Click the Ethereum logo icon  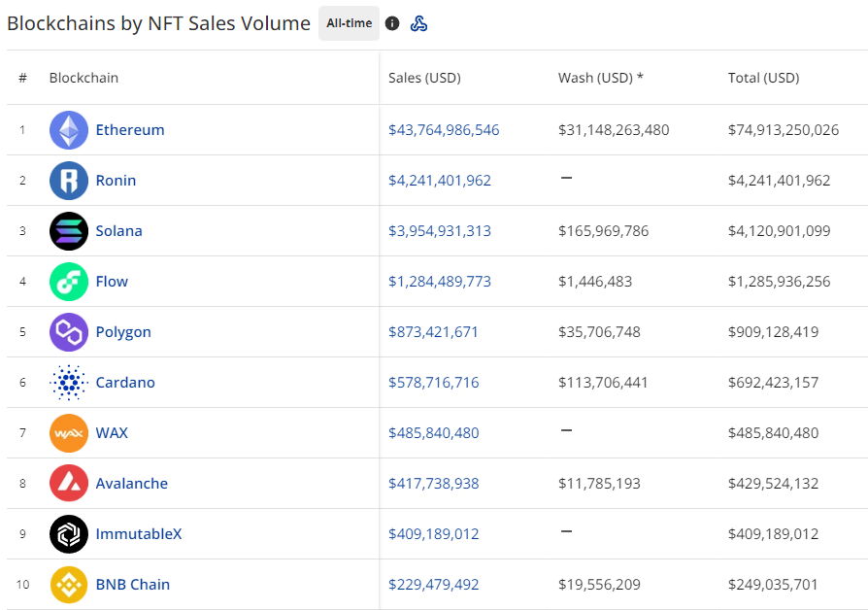[68, 130]
